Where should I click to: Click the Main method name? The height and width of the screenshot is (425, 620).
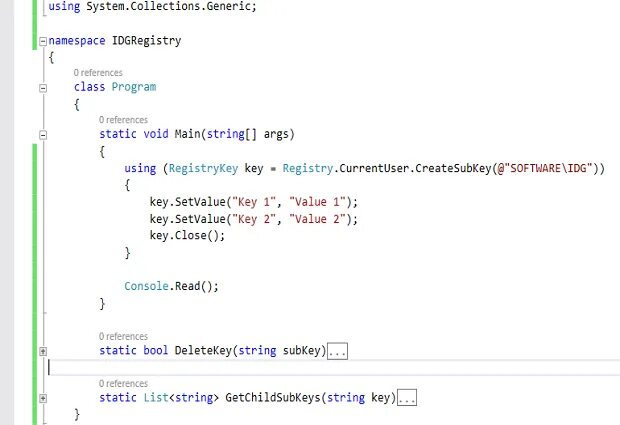pyautogui.click(x=187, y=134)
